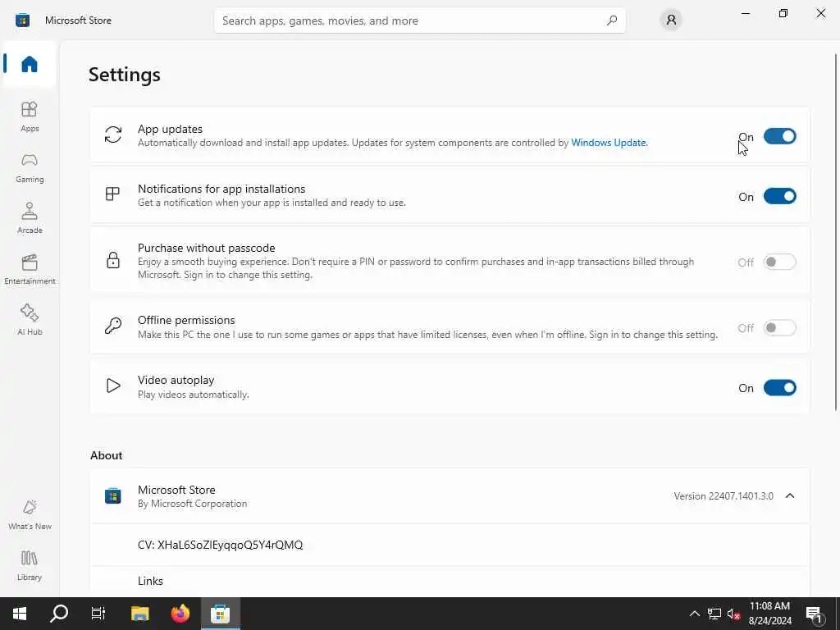Click the Settings page heading

coord(125,75)
